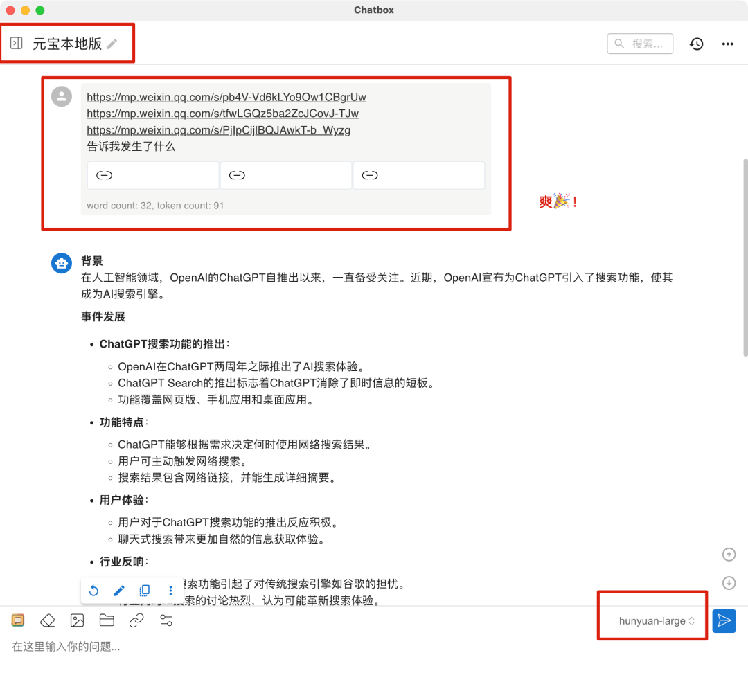Click the search box in the header
Screen dimensions: 748x700
click(640, 44)
